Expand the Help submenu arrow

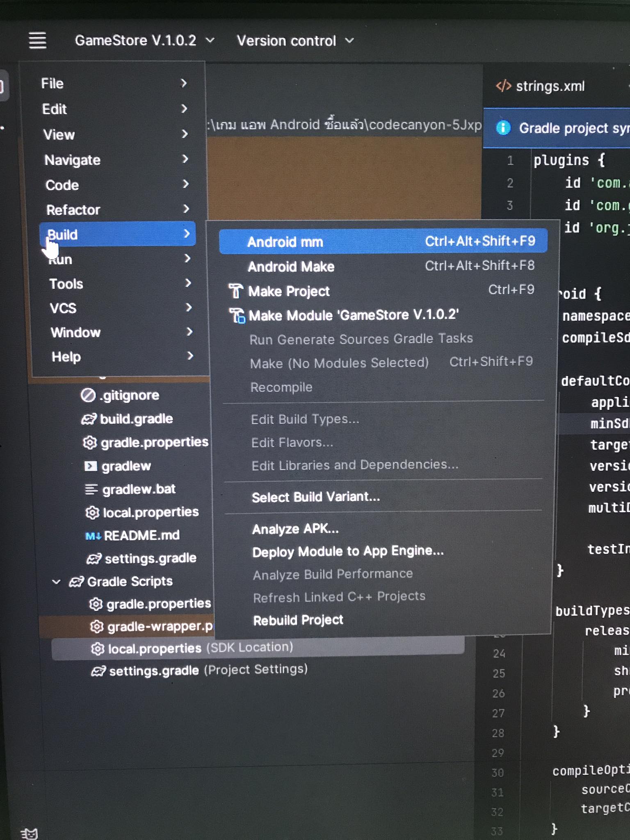(x=190, y=356)
